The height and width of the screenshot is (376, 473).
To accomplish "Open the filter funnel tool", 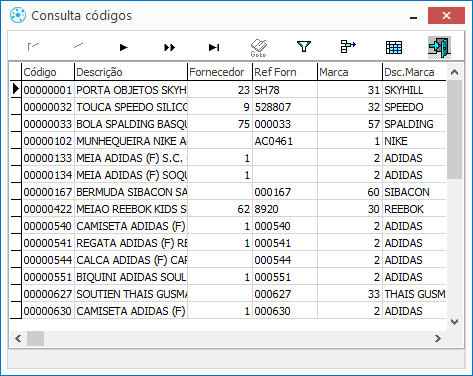I will tap(304, 47).
